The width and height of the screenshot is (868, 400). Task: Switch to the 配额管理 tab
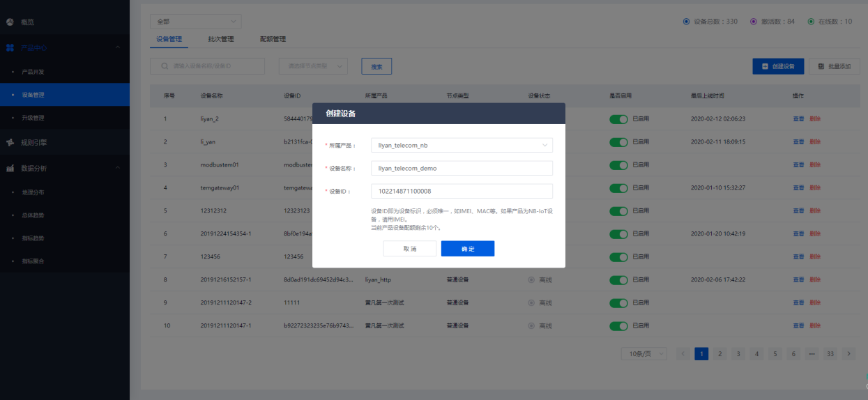273,39
